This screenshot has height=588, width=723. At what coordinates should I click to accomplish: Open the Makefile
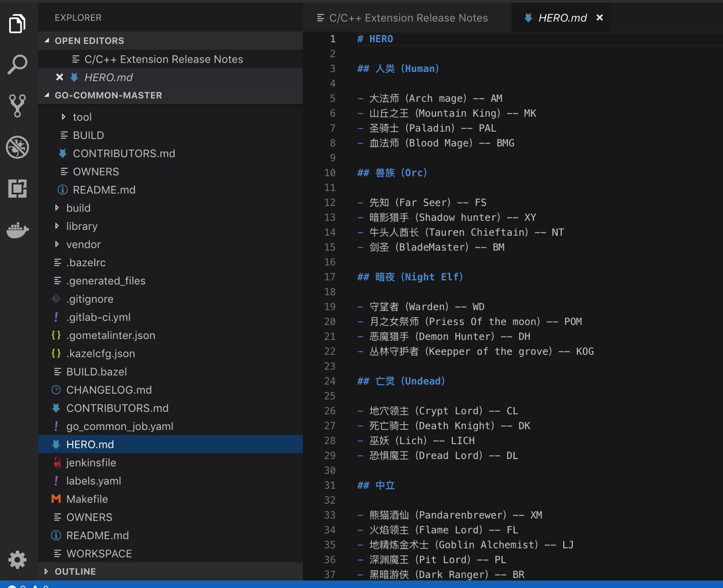coord(170,499)
